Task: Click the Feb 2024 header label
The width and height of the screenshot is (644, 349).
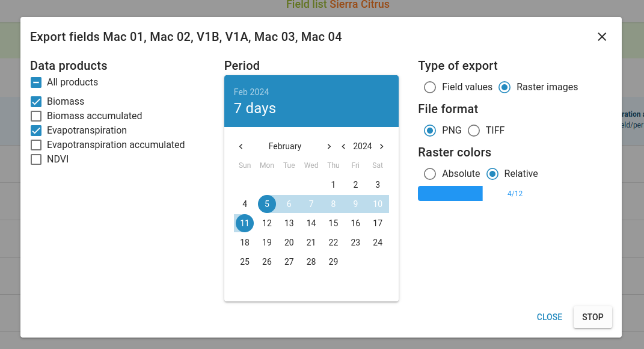Action: (251, 92)
